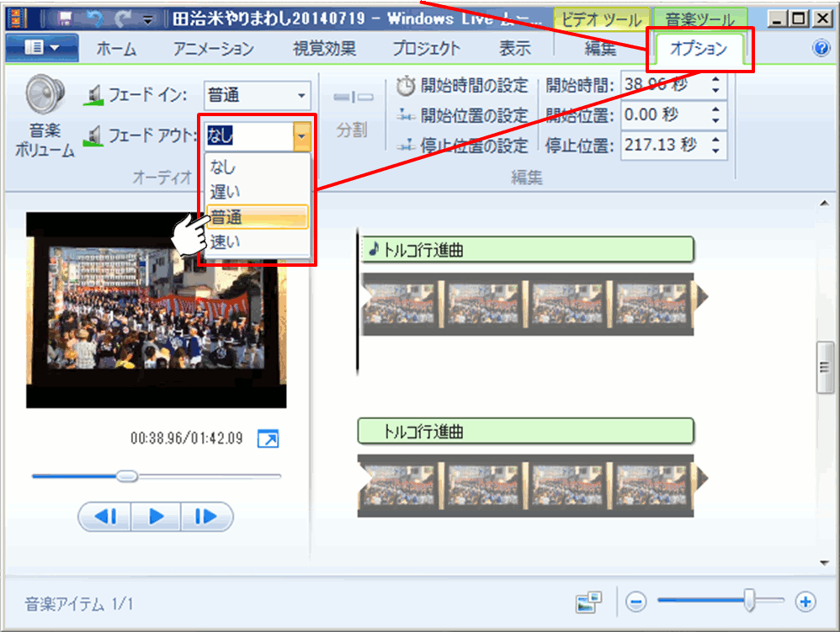Image resolution: width=840 pixels, height=632 pixels.
Task: Click Set Start Time stopwatch icon
Action: pyautogui.click(x=407, y=85)
